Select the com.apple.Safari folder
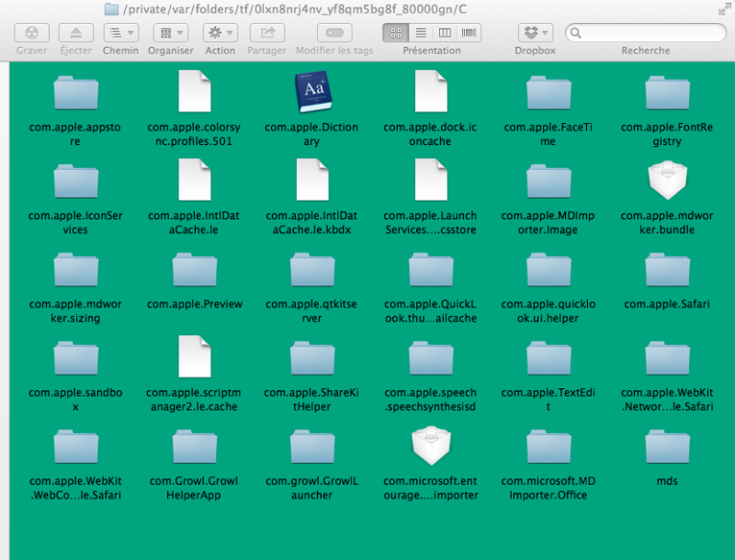This screenshot has width=735, height=560. 667,270
